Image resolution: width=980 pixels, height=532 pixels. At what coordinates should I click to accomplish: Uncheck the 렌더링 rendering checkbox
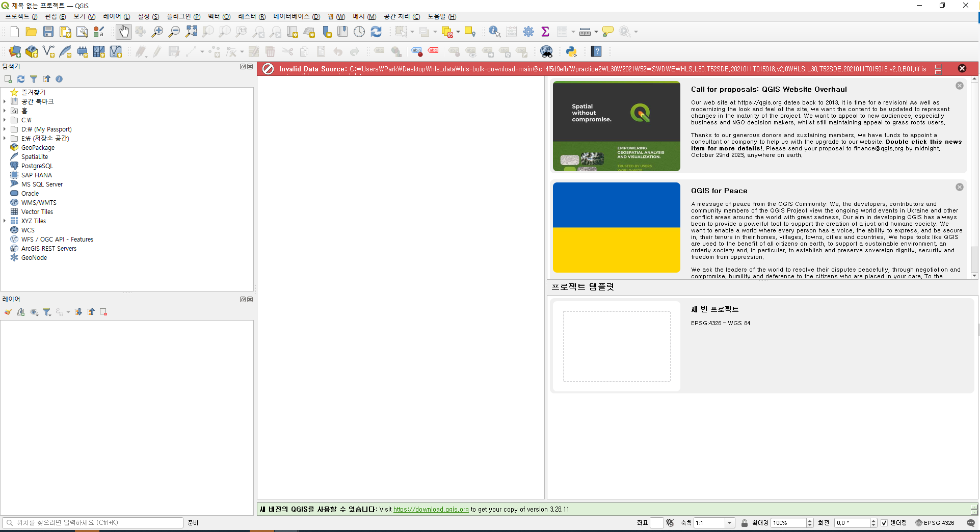coord(884,523)
